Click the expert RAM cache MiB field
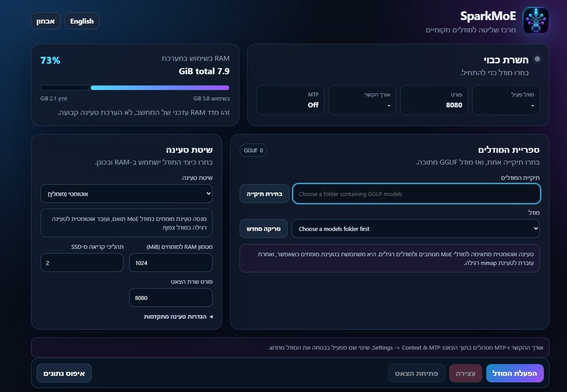This screenshot has height=392, width=567. pos(171,263)
